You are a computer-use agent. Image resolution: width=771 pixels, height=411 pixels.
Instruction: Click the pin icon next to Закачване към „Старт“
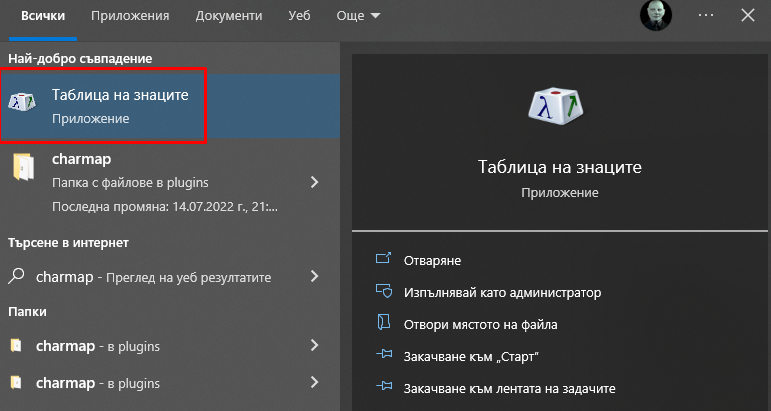coord(384,355)
